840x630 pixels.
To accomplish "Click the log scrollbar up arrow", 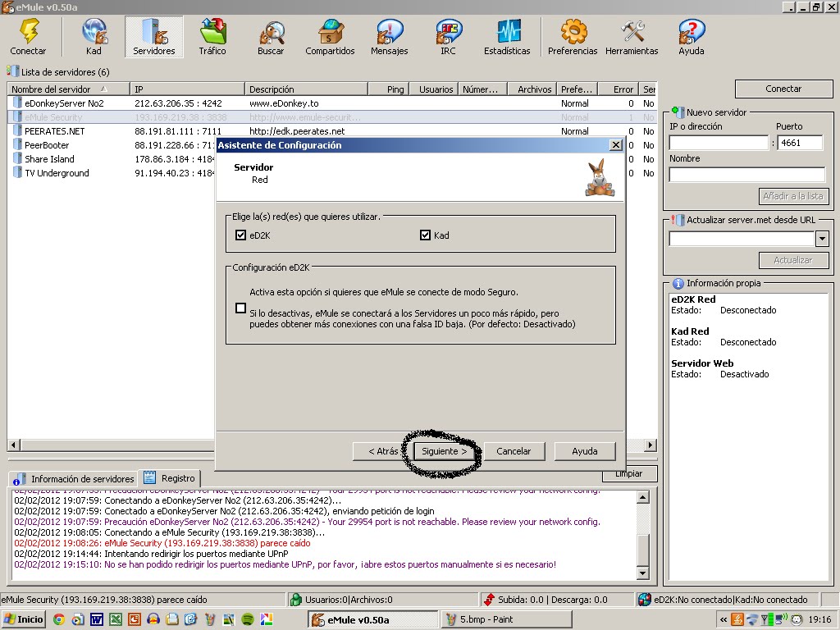I will pos(643,497).
